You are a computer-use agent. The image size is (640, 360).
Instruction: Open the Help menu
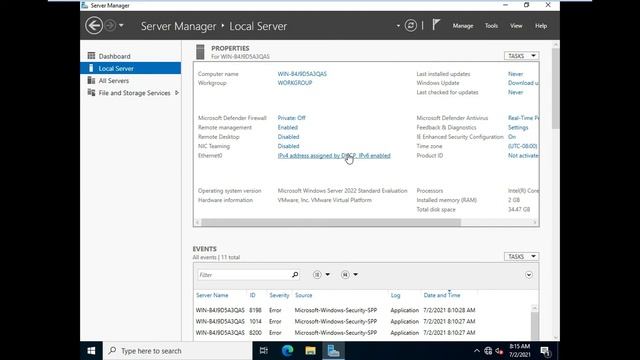pyautogui.click(x=541, y=26)
